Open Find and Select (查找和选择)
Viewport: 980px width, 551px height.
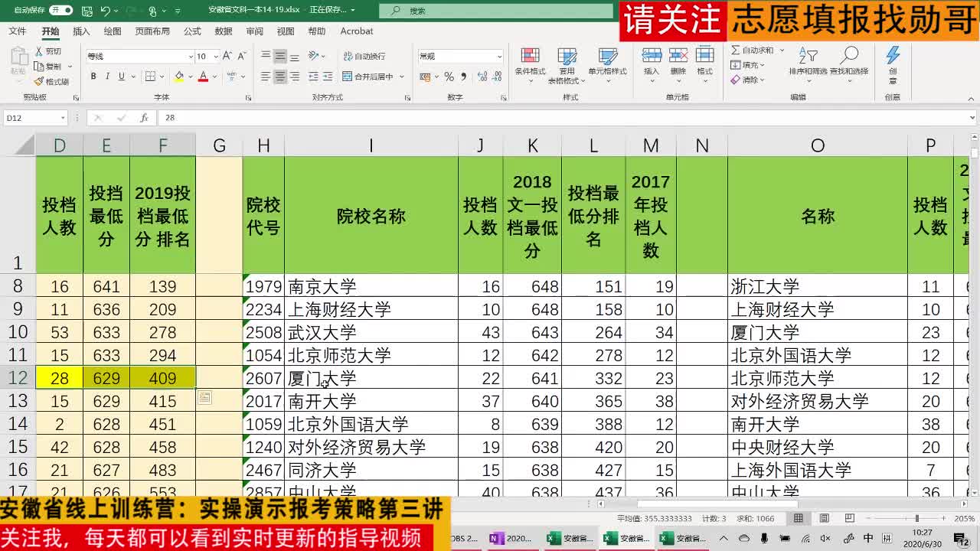pos(849,63)
